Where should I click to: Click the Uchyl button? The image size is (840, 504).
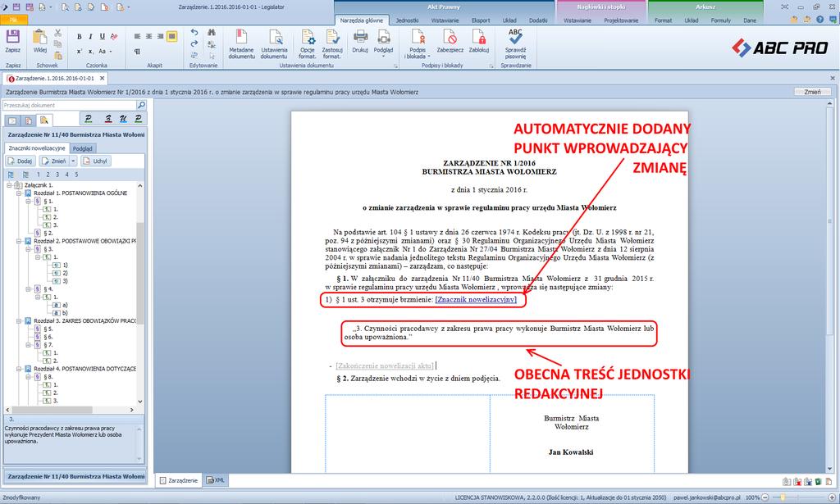click(96, 161)
